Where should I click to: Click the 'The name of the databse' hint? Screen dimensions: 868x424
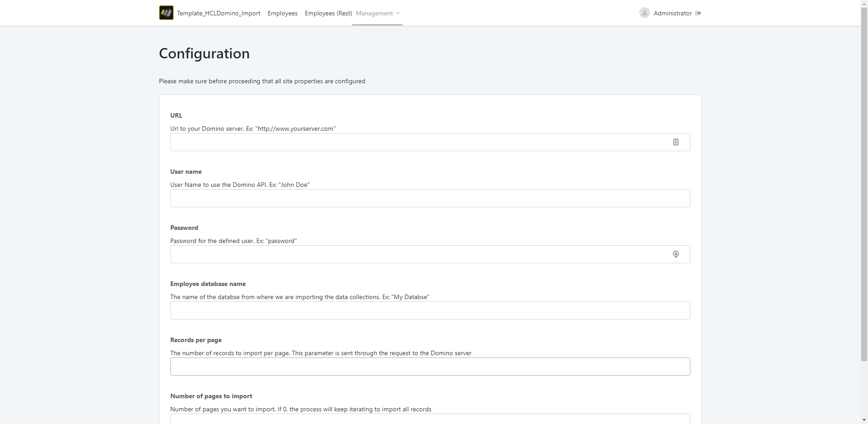[300, 297]
